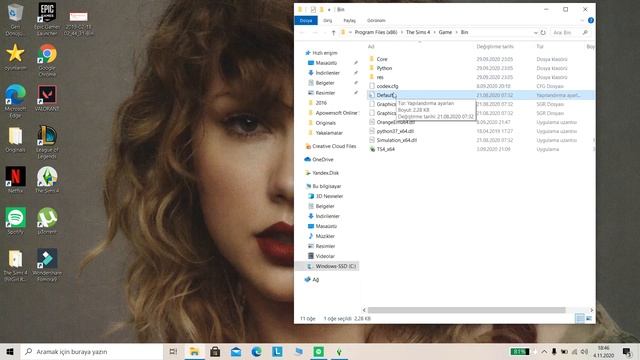Open The Sims 4 desktop shortcut
Viewport: 640px width, 360px height.
click(47, 180)
